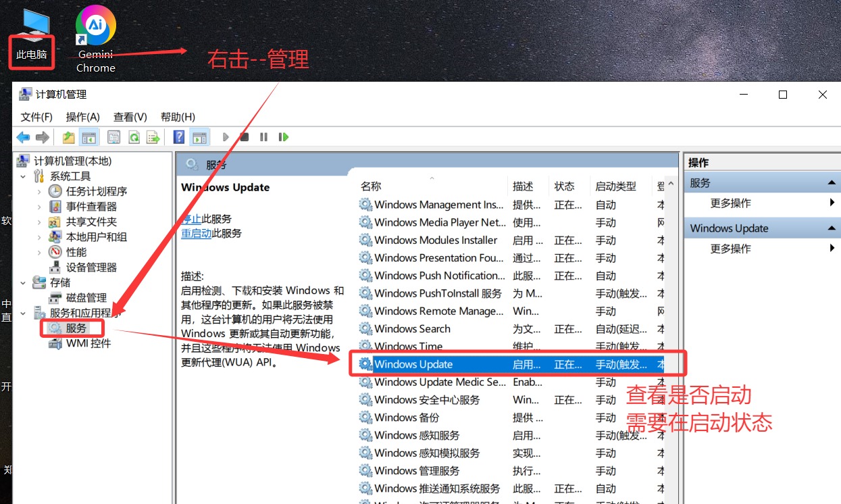Sort by the 启动类型 column header
Screen dimensions: 841x504
pyautogui.click(x=615, y=186)
